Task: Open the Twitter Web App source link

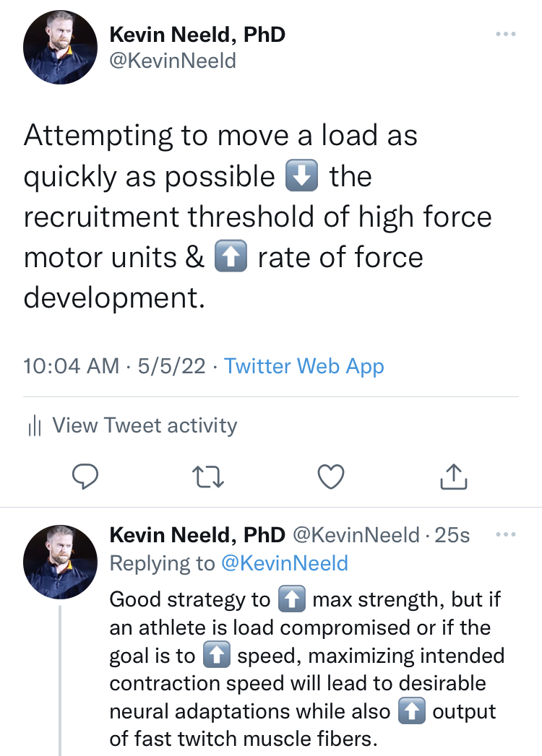Action: coord(304,366)
